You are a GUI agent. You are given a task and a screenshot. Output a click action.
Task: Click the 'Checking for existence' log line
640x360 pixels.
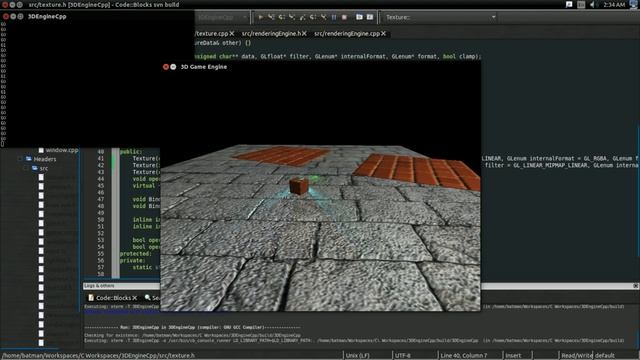(192, 335)
